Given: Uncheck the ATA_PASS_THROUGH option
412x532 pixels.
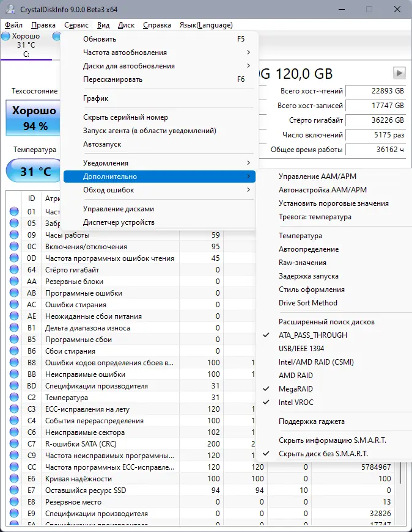Looking at the screenshot, I should click(x=312, y=335).
